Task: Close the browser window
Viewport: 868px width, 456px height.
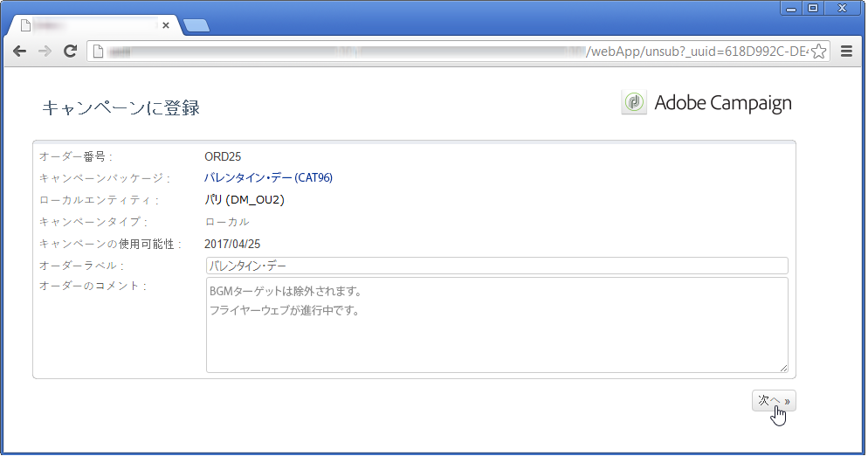Action: [x=842, y=8]
